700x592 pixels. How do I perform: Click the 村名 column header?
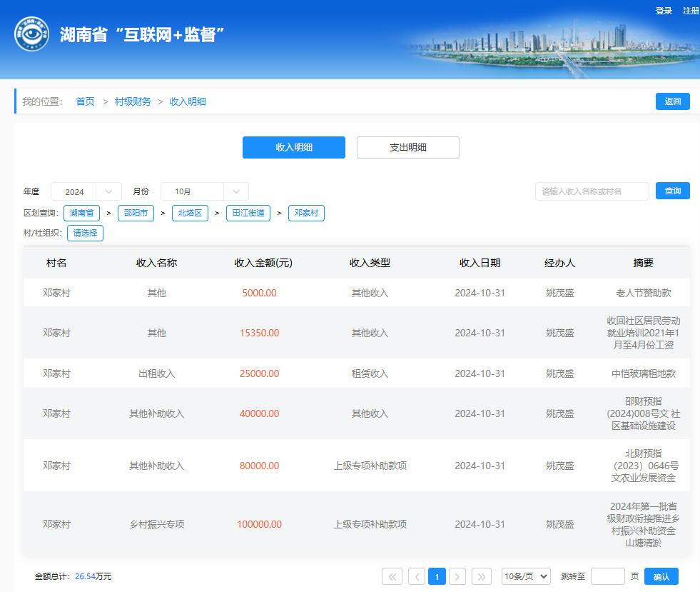[x=56, y=263]
